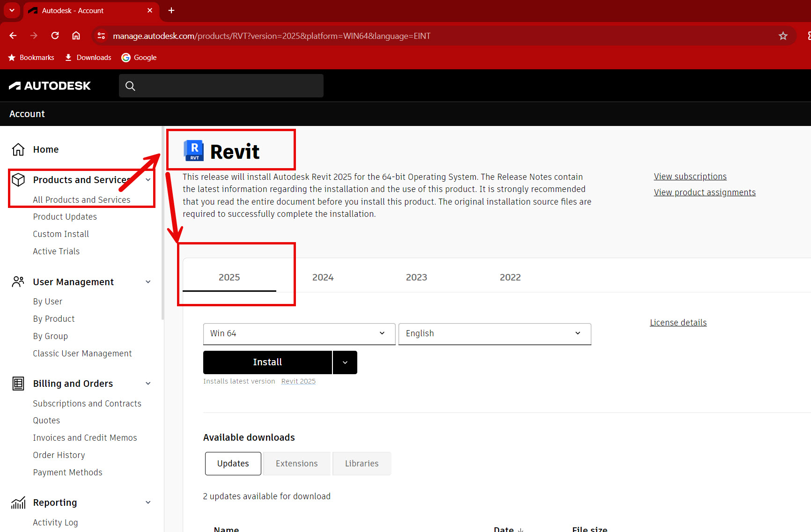
Task: Open Revit 2025 version link
Action: pyautogui.click(x=298, y=381)
